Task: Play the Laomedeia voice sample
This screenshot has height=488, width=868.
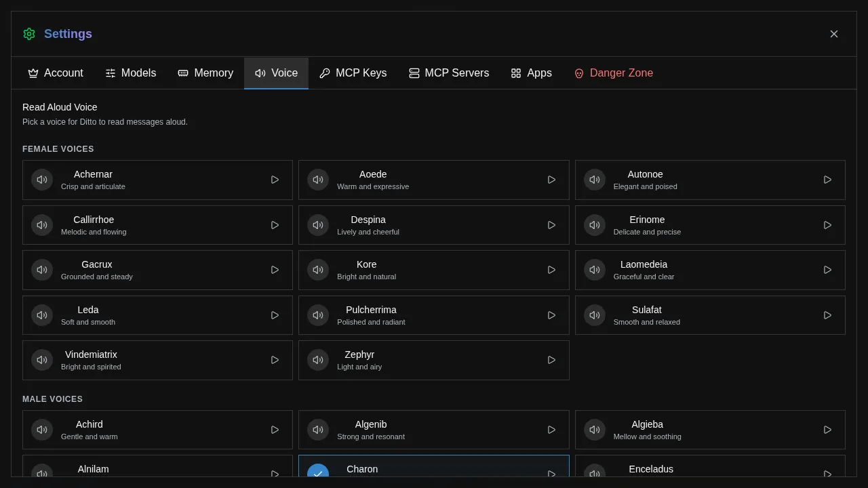Action: pos(827,270)
